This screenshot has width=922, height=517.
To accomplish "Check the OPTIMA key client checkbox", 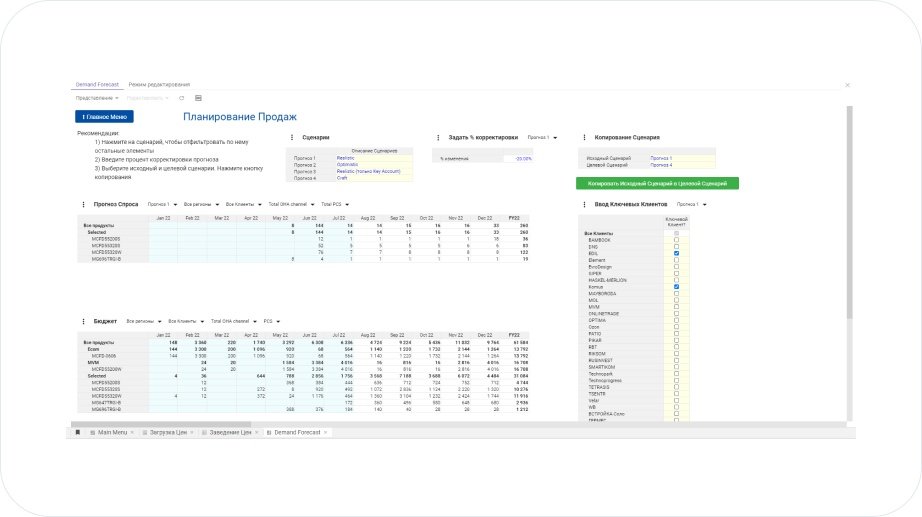I will [676, 321].
